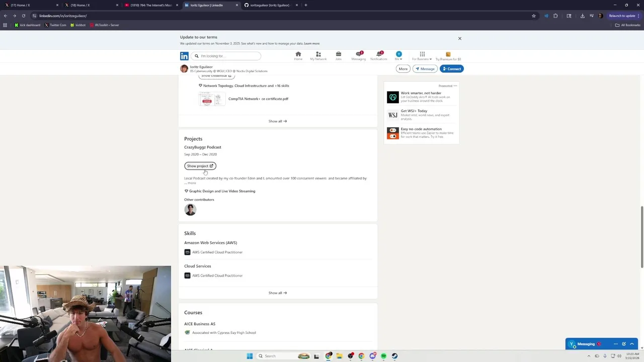Open the other contributor's avatar
Screen dimensions: 644x362
click(190, 210)
